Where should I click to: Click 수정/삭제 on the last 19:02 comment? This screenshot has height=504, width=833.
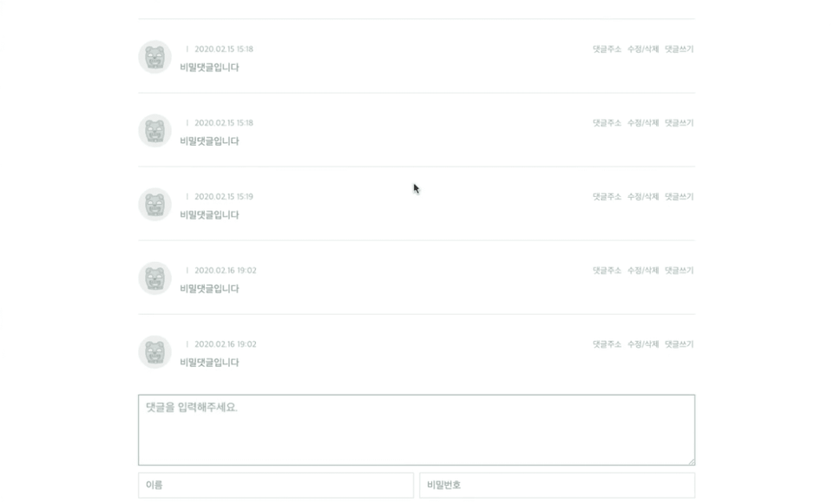click(x=643, y=344)
